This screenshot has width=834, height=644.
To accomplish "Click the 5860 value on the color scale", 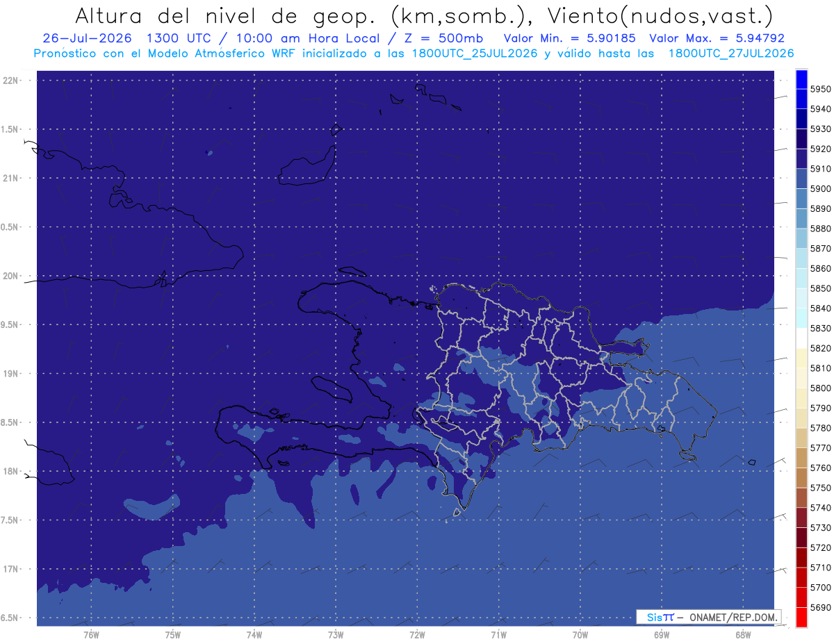I will [820, 268].
